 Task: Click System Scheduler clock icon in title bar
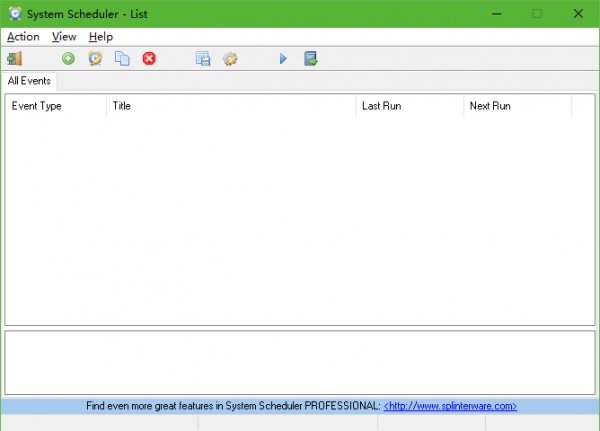[15, 13]
